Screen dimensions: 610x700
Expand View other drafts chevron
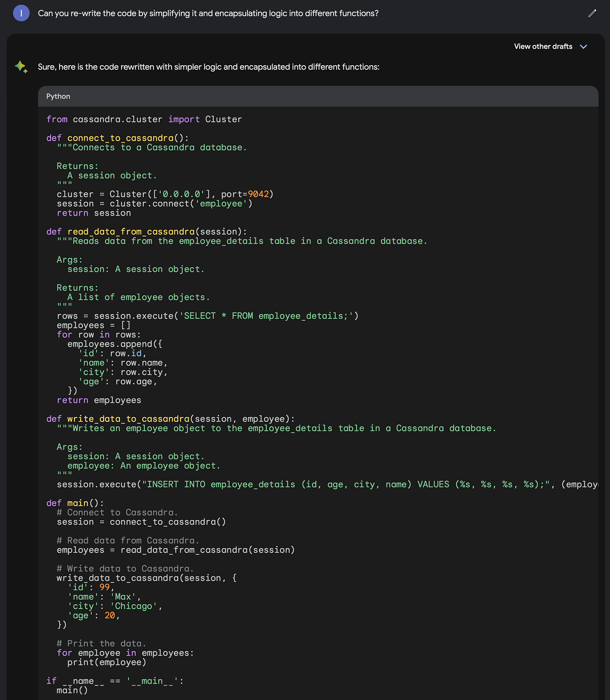(583, 47)
